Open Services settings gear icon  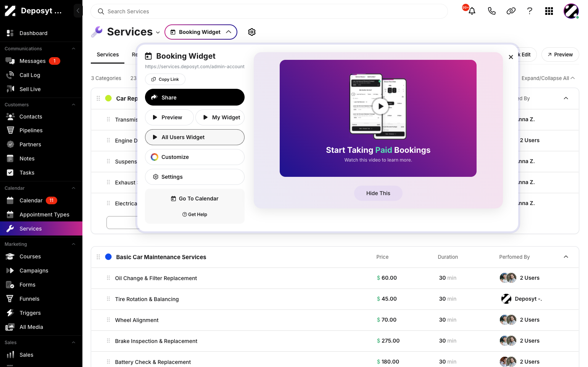[x=252, y=32]
